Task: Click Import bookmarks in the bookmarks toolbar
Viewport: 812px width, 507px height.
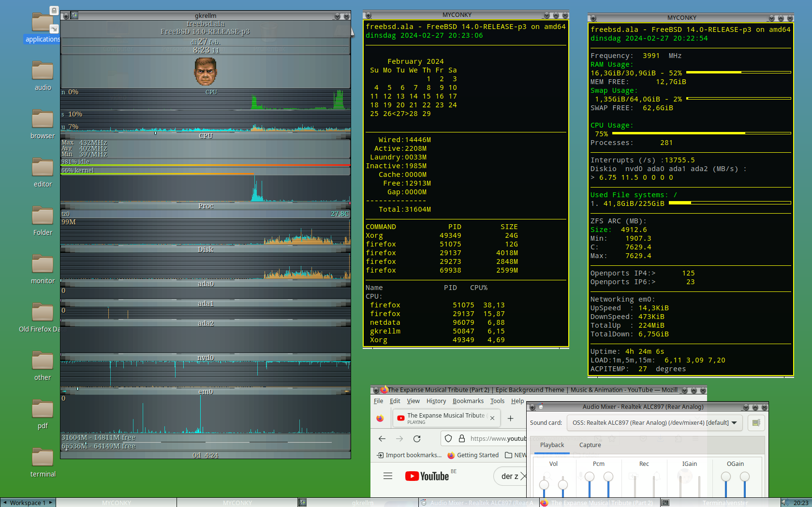Action: click(410, 455)
